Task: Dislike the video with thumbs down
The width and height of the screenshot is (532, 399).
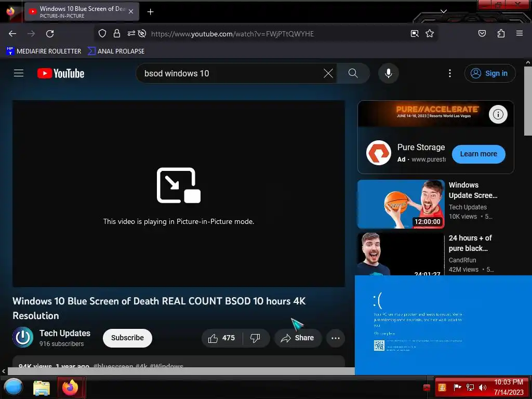Action: point(256,338)
